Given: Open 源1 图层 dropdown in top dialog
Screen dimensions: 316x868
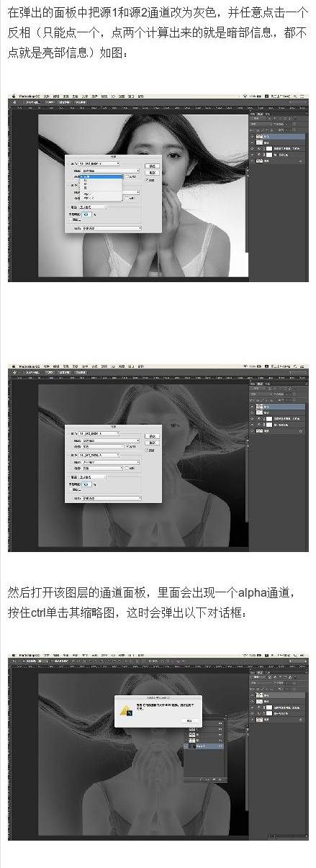Looking at the screenshot, I should (x=110, y=171).
